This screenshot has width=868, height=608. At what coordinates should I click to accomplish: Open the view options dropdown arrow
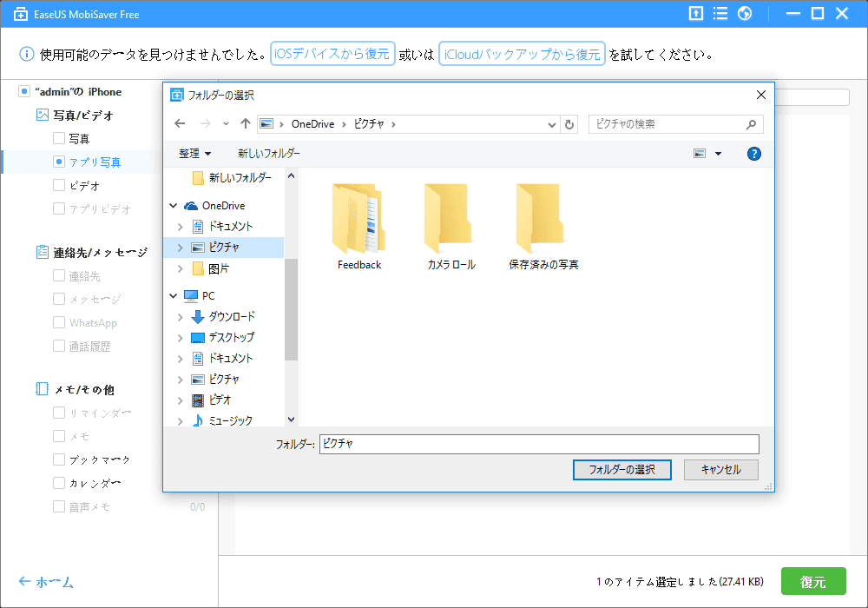(x=718, y=154)
